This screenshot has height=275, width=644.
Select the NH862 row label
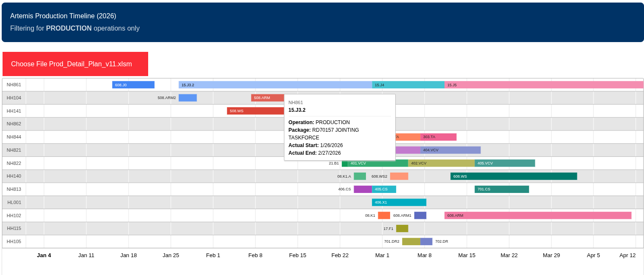coord(14,124)
